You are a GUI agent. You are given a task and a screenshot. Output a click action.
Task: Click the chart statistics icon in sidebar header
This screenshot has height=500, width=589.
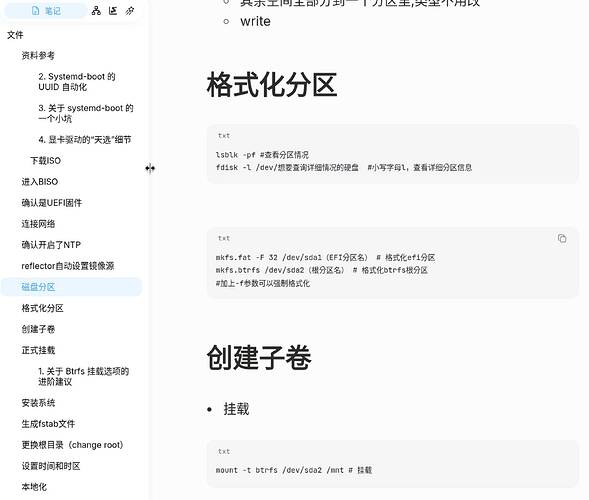(113, 11)
